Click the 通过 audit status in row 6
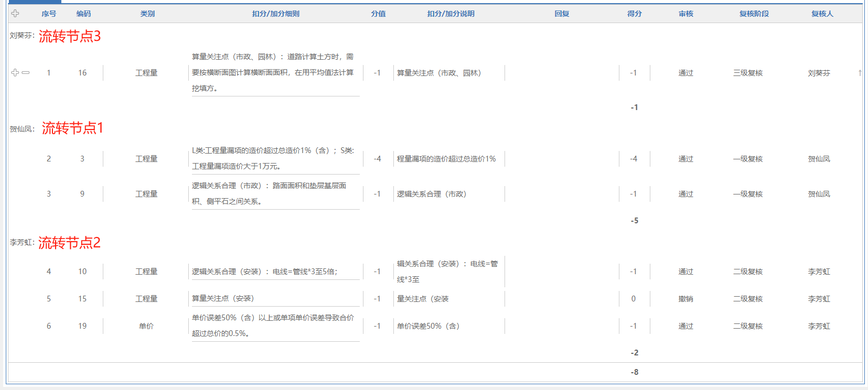The image size is (868, 390). (686, 326)
